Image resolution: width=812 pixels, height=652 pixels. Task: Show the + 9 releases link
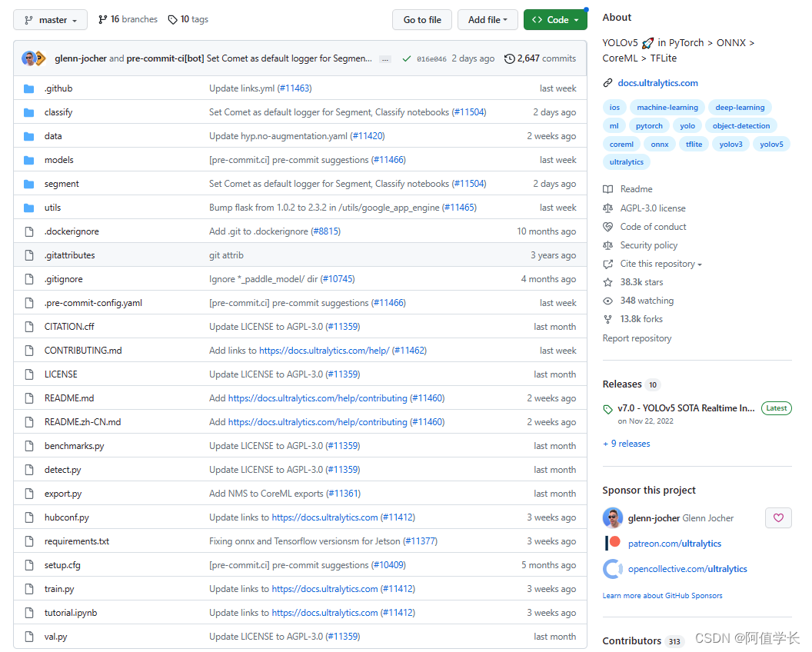[626, 444]
